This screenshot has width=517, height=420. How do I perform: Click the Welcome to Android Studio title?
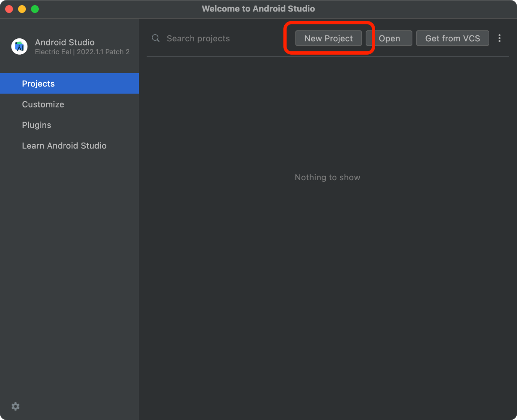[x=258, y=8]
